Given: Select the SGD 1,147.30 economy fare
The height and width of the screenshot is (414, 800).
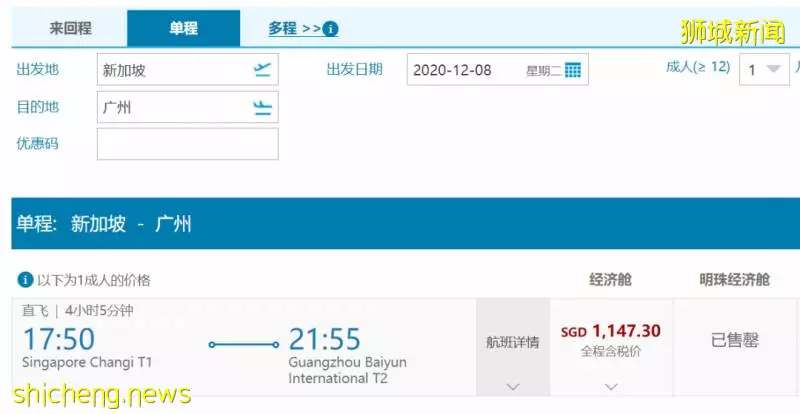Looking at the screenshot, I should click(x=611, y=331).
